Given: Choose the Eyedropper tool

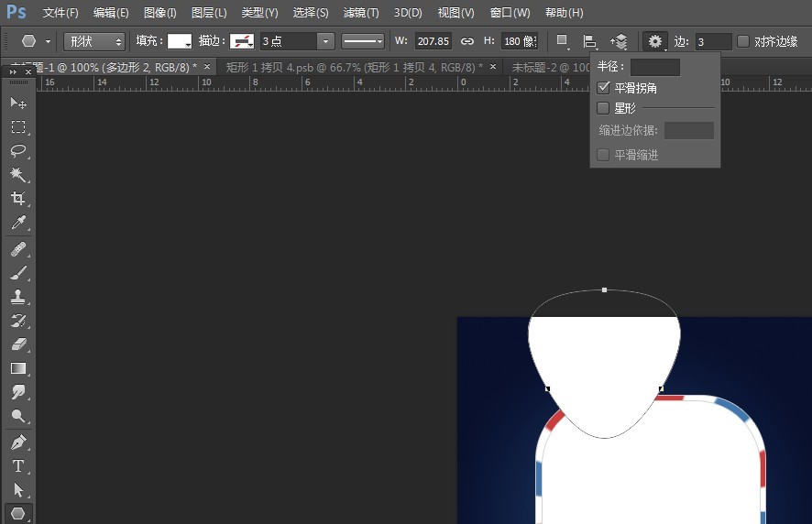Looking at the screenshot, I should (18, 222).
